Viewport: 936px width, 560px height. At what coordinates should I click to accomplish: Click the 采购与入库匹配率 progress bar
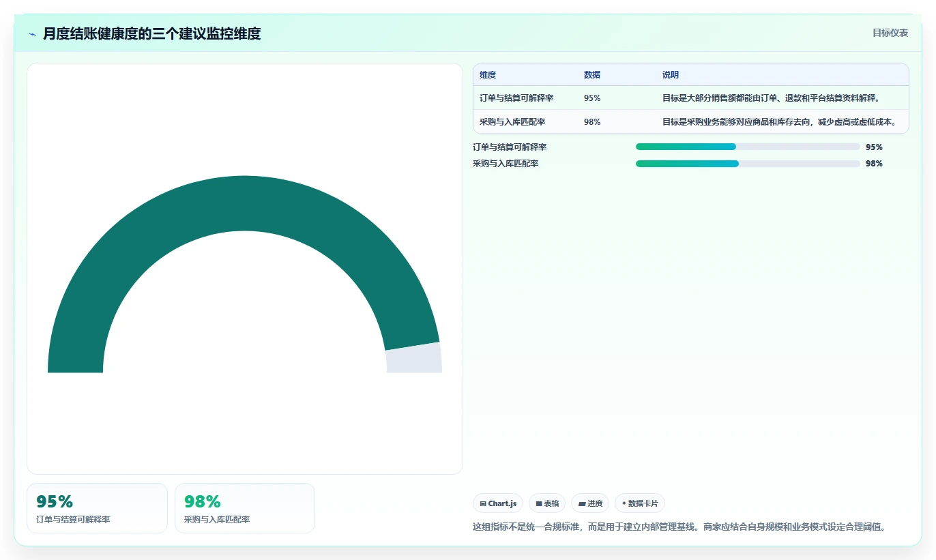pos(748,164)
